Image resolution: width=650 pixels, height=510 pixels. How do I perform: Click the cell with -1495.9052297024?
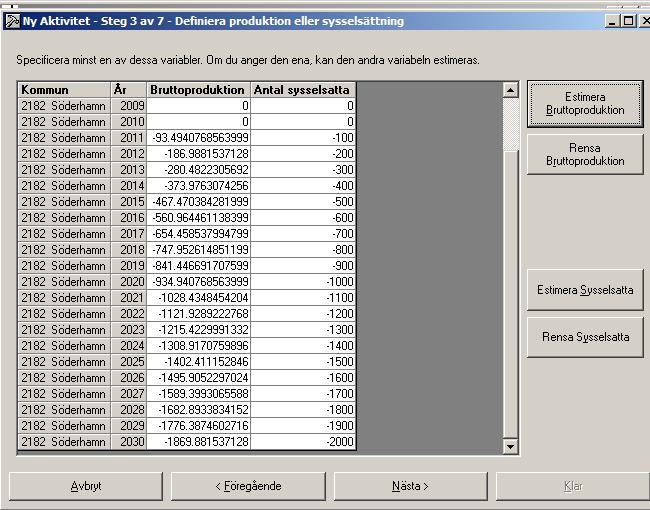199,378
